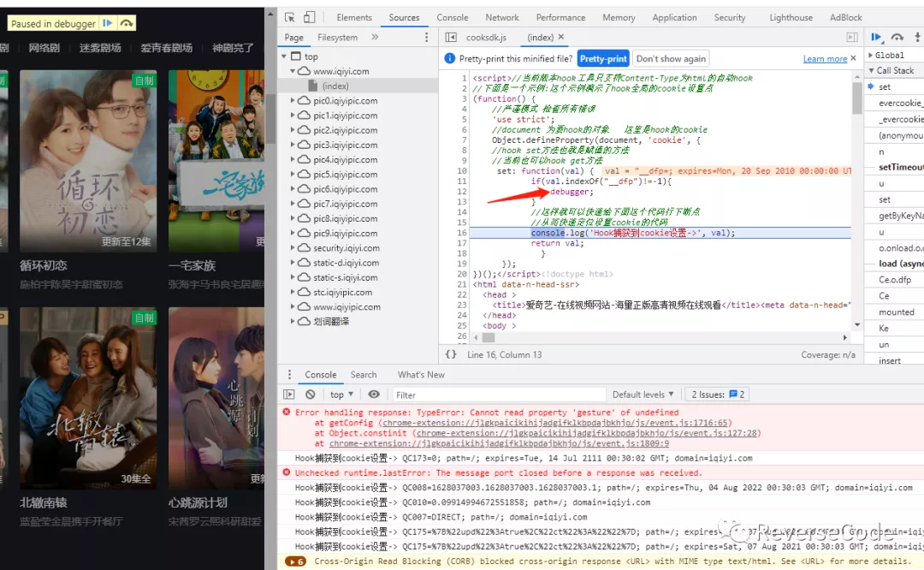Expand www.iqiyipic.com tree node
Image resolution: width=924 pixels, height=570 pixels.
(293, 306)
